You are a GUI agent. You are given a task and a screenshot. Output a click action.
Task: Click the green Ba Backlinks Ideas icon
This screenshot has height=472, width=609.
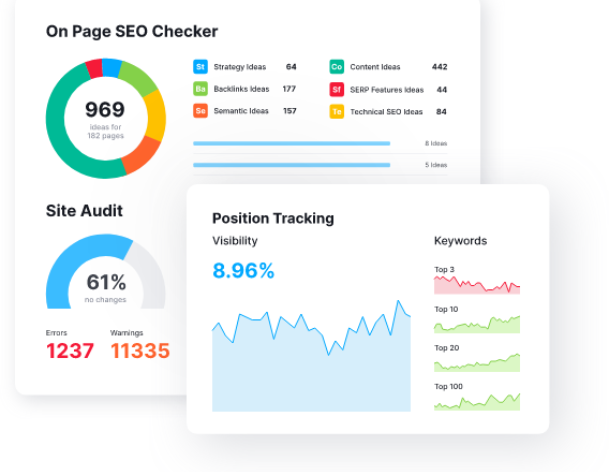pos(200,89)
